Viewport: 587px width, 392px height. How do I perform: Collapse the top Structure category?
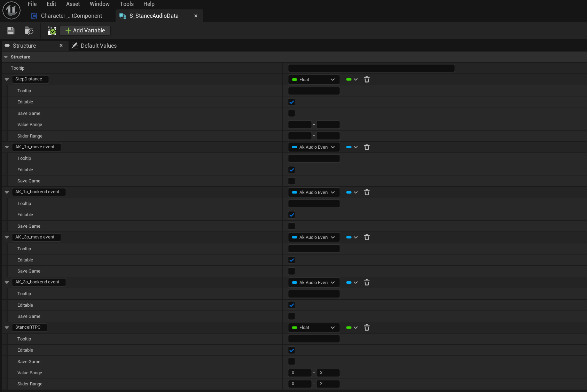coord(6,57)
